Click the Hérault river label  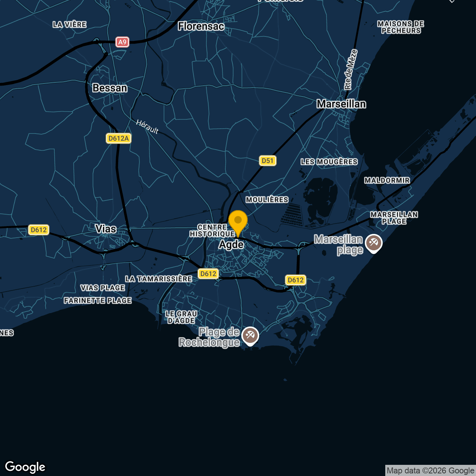(147, 126)
